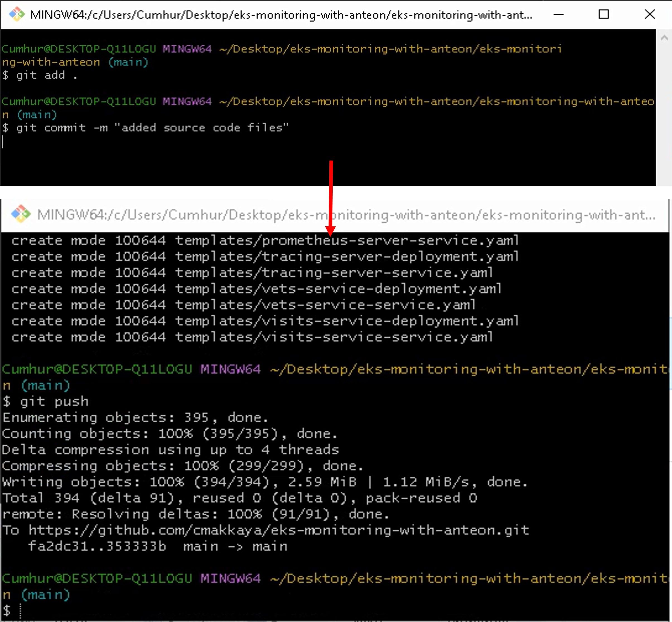Click the Git Bash icon in lower window title
The image size is (672, 622).
click(21, 214)
